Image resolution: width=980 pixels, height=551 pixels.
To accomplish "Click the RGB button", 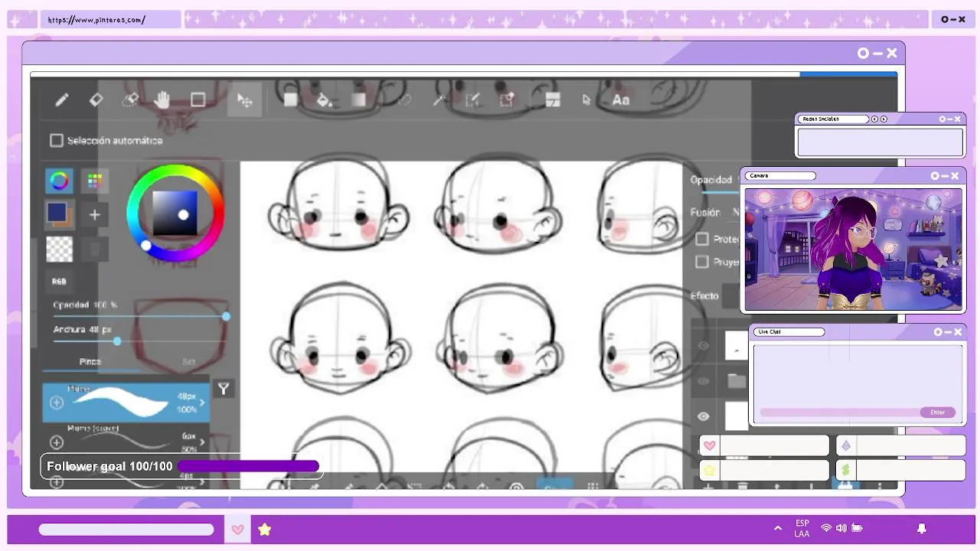I will tap(59, 282).
